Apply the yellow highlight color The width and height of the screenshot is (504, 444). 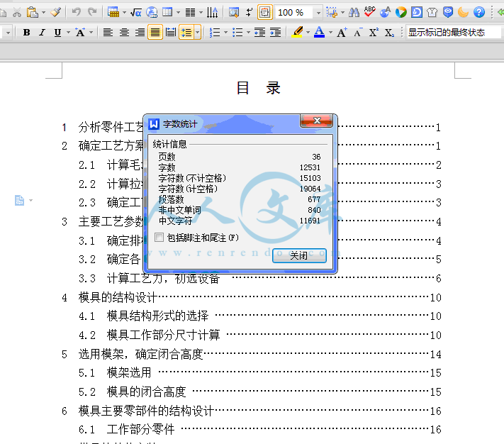[x=297, y=33]
